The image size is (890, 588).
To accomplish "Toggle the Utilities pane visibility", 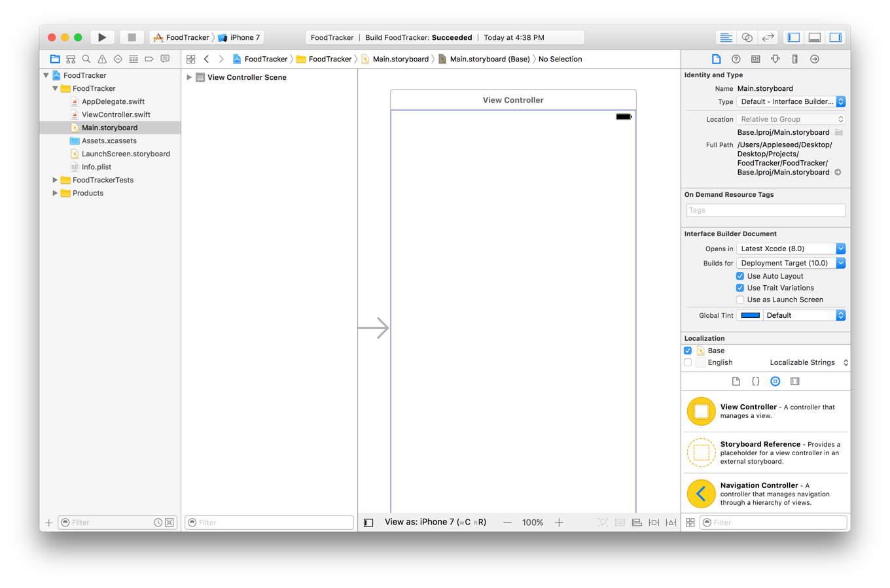I will [836, 37].
